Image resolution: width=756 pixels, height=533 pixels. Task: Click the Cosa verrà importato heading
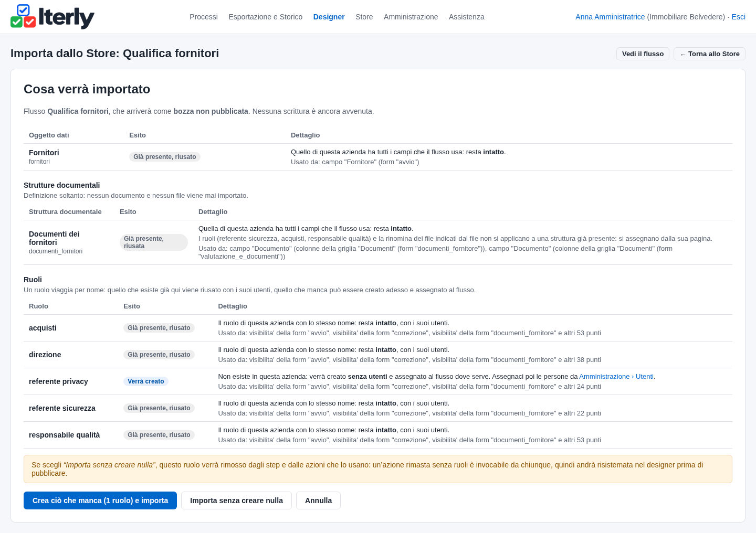coord(87,89)
